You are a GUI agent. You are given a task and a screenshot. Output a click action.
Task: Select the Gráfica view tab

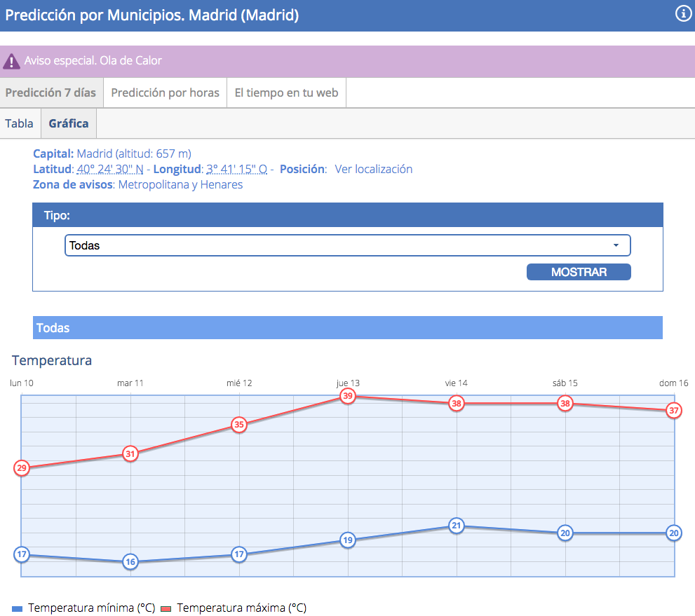pyautogui.click(x=69, y=123)
